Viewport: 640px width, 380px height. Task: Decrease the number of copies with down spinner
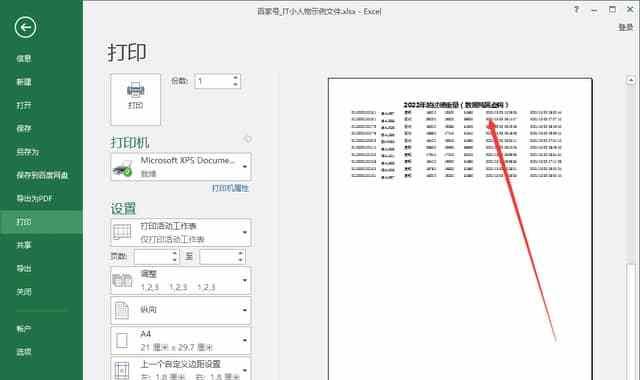pyautogui.click(x=236, y=84)
